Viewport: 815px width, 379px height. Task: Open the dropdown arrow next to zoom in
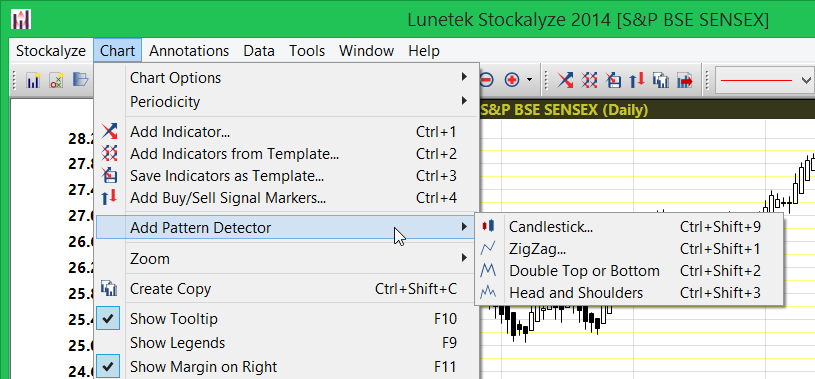(529, 80)
